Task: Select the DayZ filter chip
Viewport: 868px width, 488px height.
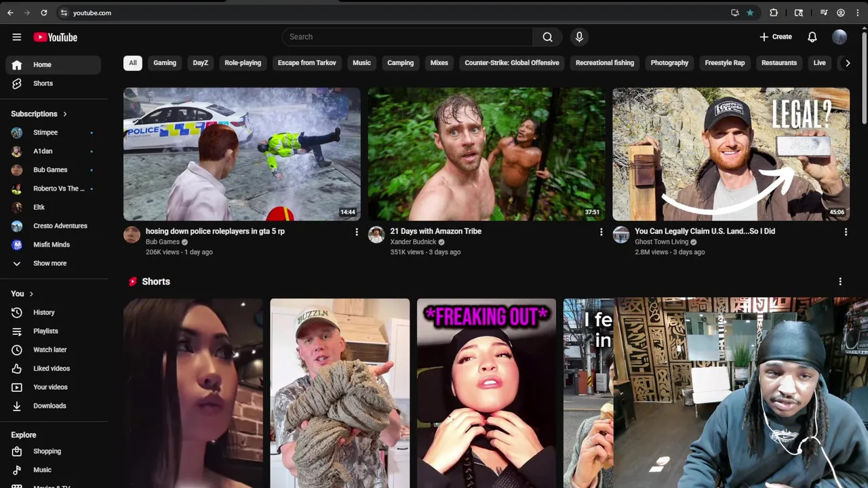Action: point(200,63)
